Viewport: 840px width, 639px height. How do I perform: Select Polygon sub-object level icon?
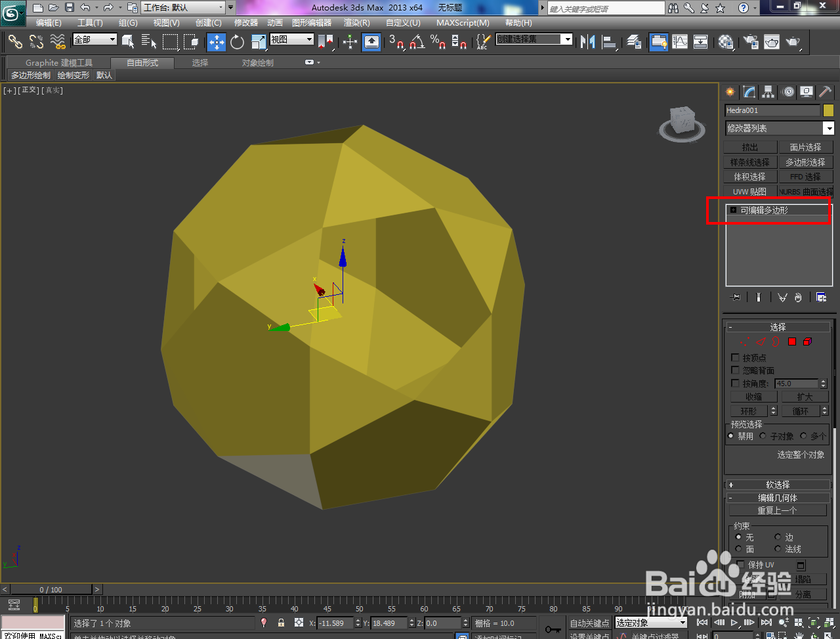(792, 342)
